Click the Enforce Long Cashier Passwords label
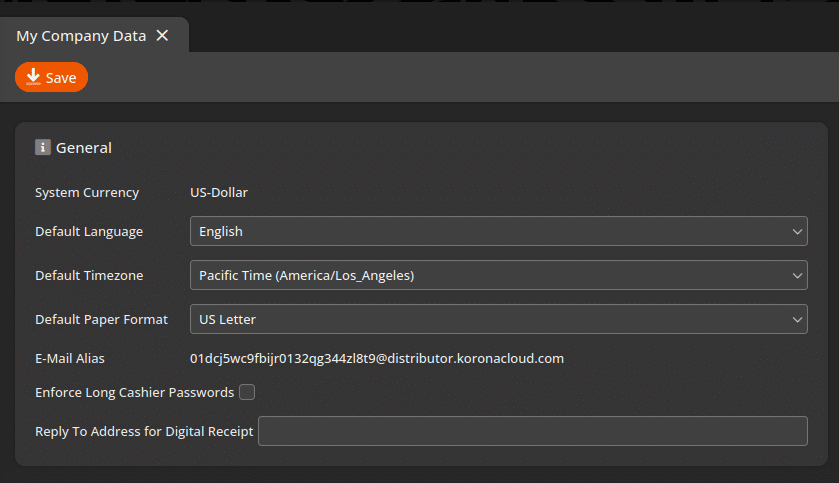This screenshot has height=483, width=839. click(134, 393)
